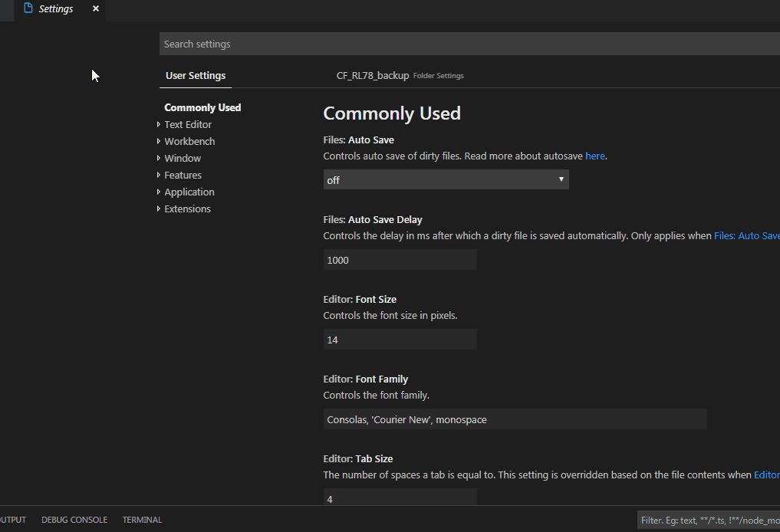The width and height of the screenshot is (780, 532).
Task: Select Application category label
Action: click(x=189, y=192)
